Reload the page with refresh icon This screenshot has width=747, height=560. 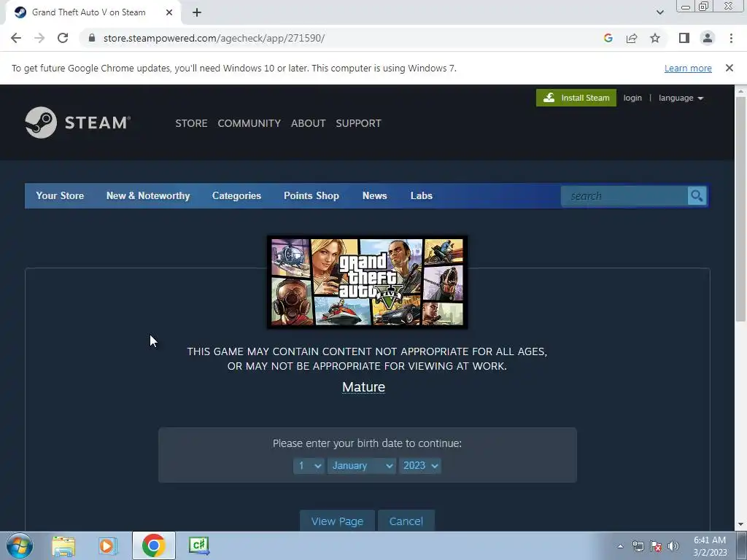(63, 38)
